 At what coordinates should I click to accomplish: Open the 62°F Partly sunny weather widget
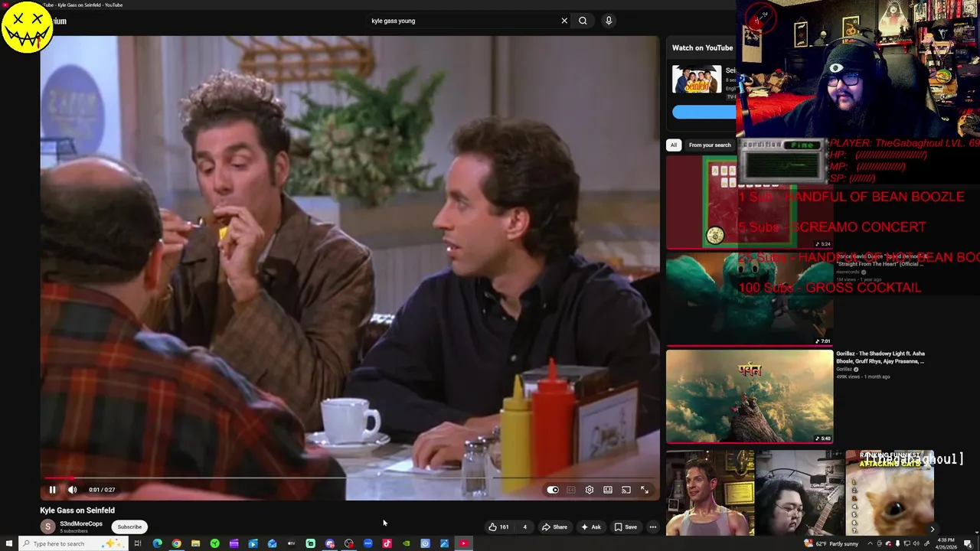tap(831, 543)
